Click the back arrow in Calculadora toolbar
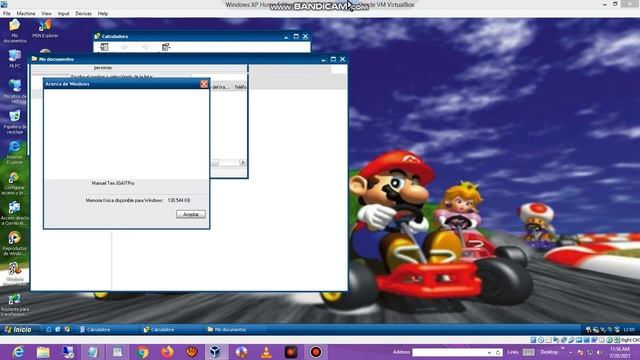Screen dimensions: 640x360 (x=124, y=47)
